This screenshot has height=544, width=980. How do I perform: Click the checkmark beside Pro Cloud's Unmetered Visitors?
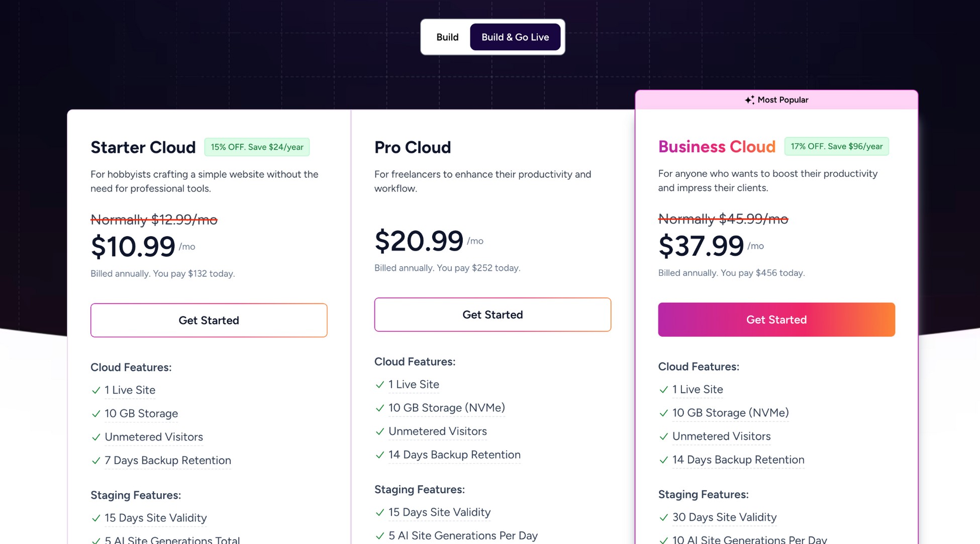(x=379, y=431)
